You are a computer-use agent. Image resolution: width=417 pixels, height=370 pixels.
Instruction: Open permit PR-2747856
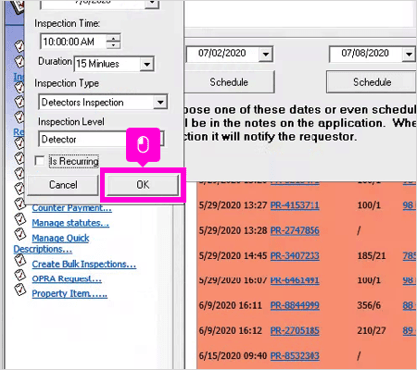tap(295, 231)
